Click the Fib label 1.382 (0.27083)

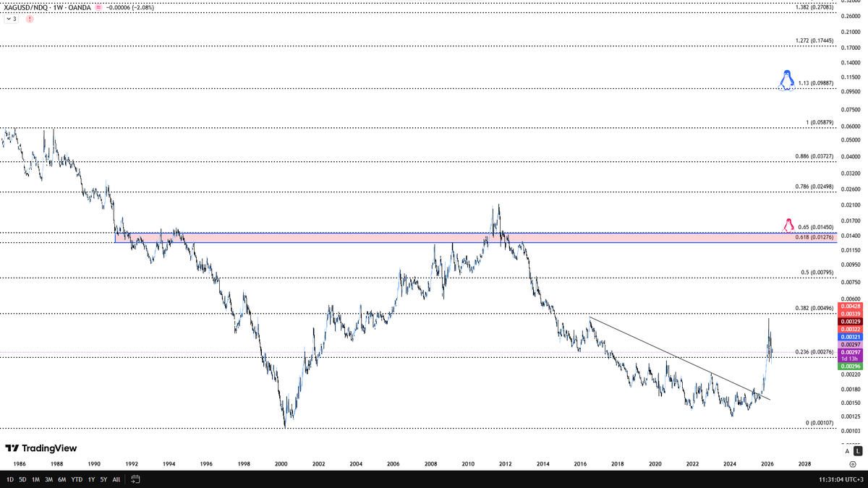[x=813, y=7]
